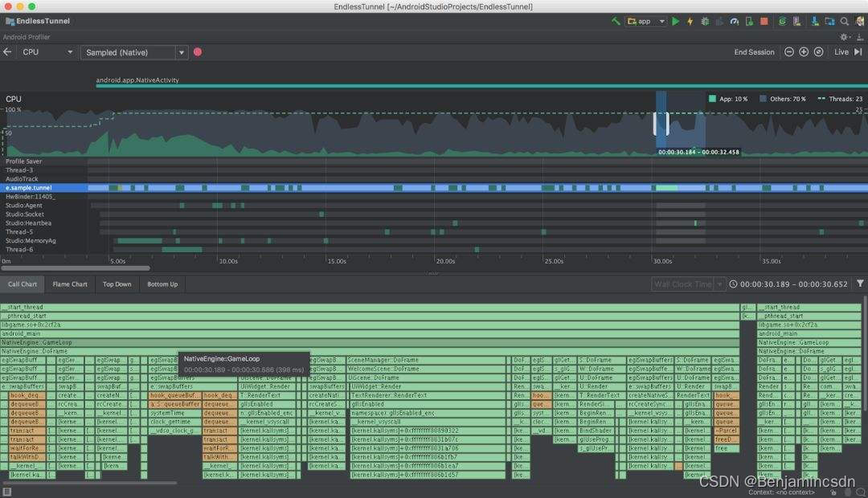Select the Profile Saver thread
Image resolution: width=868 pixels, height=498 pixels.
[434, 161]
